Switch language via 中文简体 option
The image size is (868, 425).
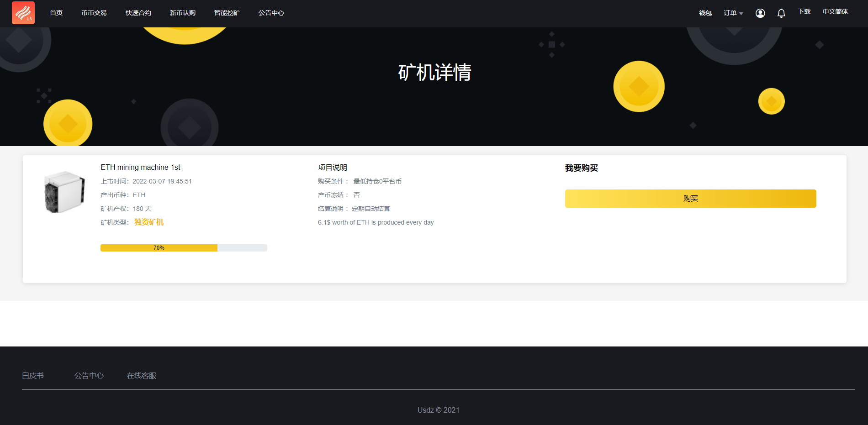pyautogui.click(x=835, y=11)
